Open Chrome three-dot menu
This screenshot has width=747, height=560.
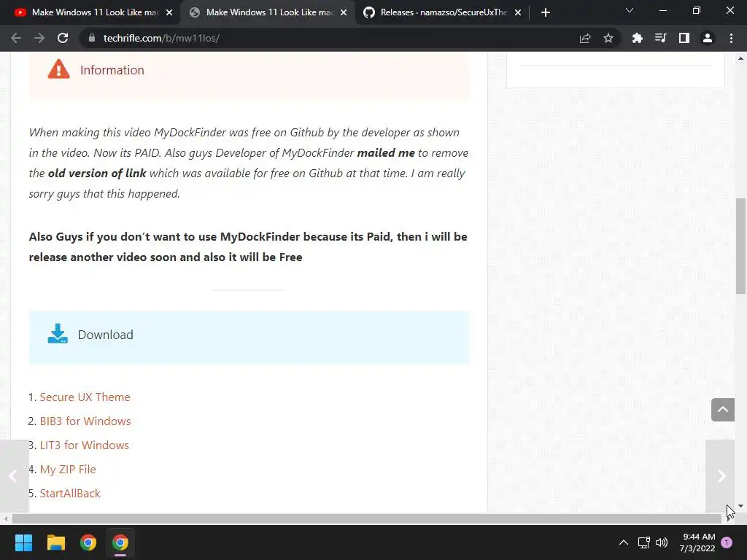point(731,38)
